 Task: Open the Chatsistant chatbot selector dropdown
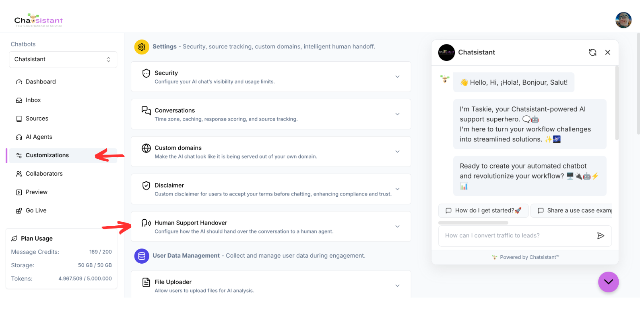63,59
